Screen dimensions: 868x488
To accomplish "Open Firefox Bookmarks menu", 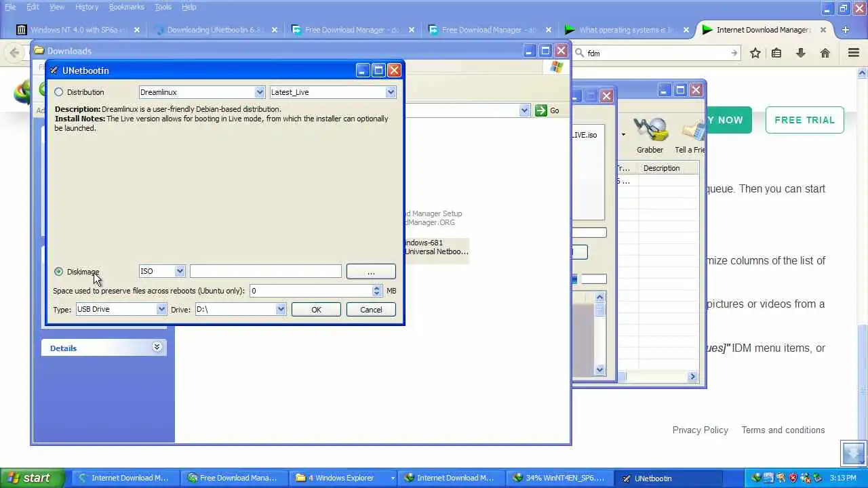I will pyautogui.click(x=126, y=7).
